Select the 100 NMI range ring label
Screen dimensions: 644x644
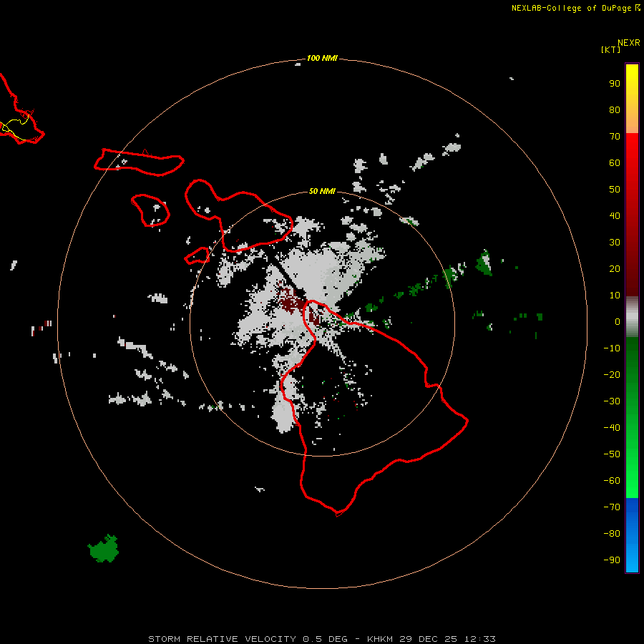[322, 58]
